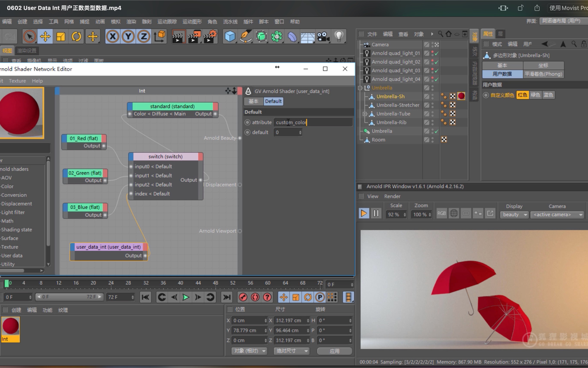Start the Arnold IPR render play button
588x368 pixels.
[364, 213]
